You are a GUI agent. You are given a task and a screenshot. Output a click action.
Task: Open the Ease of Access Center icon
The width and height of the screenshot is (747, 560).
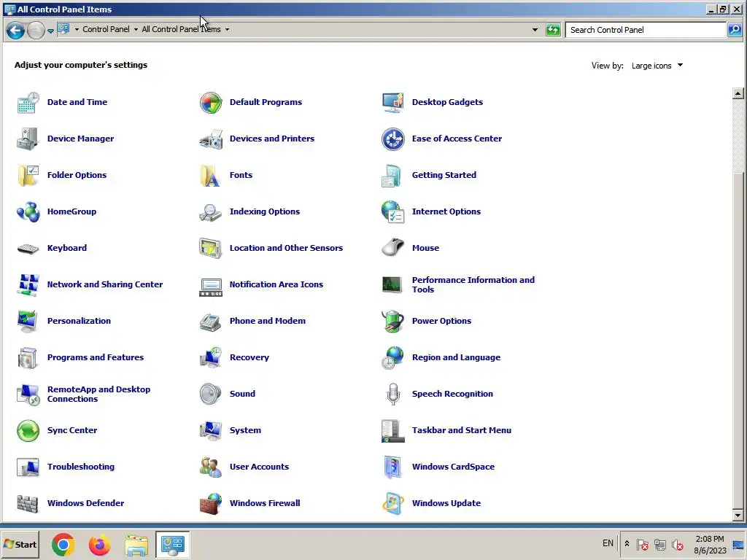tap(393, 139)
